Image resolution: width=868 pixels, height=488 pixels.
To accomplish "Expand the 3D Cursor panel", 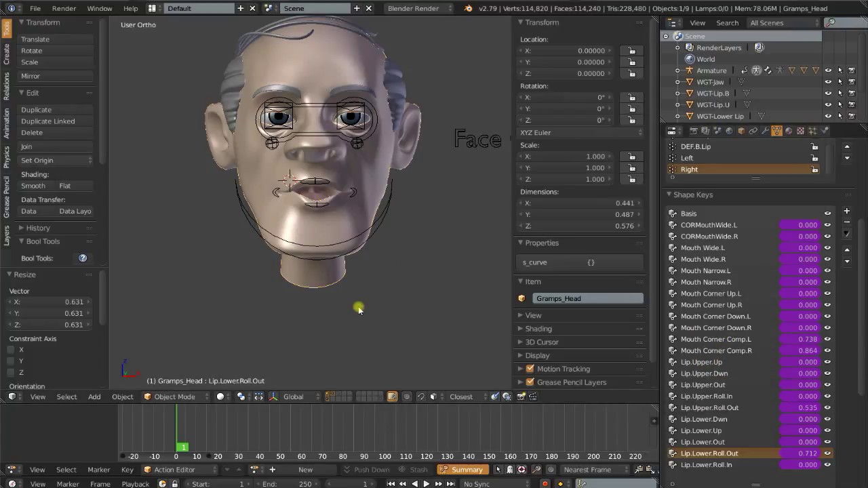I will coord(541,342).
